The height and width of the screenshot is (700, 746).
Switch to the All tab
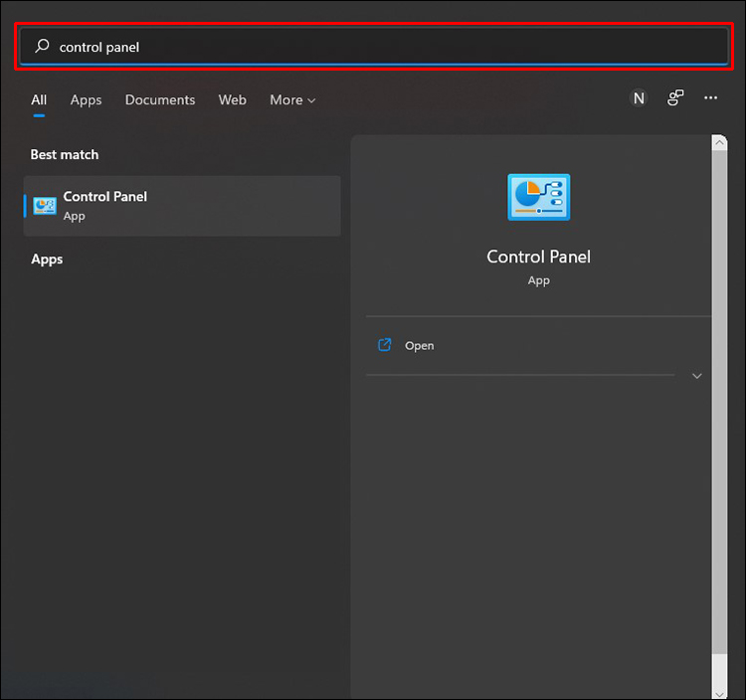pyautogui.click(x=39, y=99)
